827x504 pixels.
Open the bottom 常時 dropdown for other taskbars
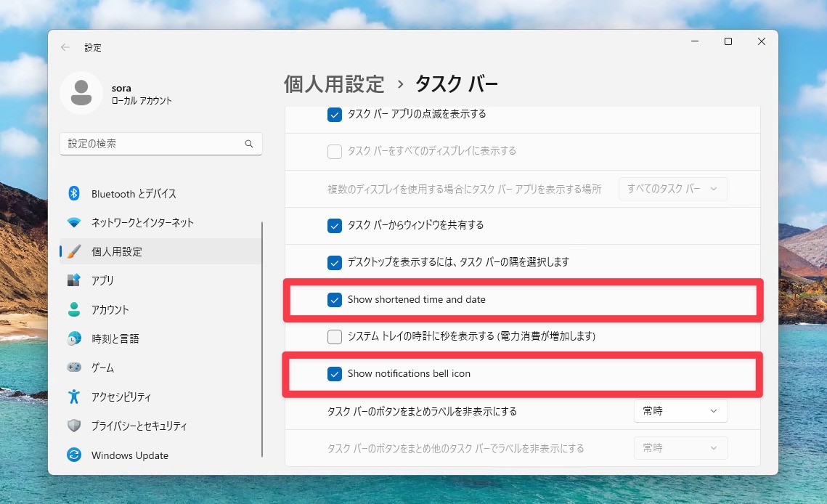tap(680, 447)
